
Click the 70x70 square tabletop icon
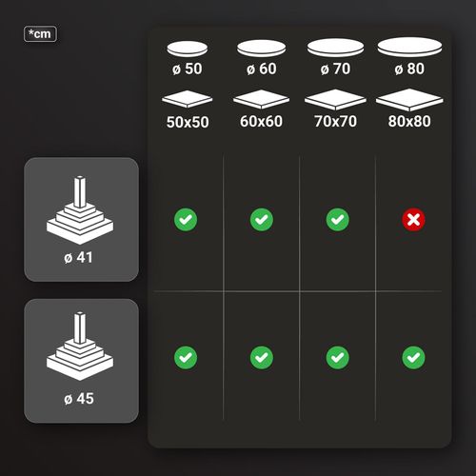pos(335,99)
